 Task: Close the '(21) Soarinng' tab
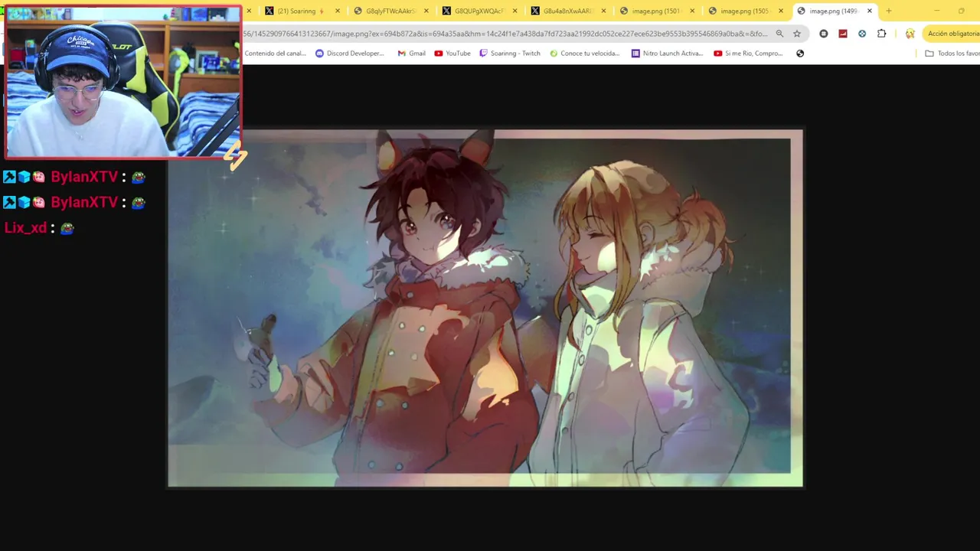tap(338, 11)
